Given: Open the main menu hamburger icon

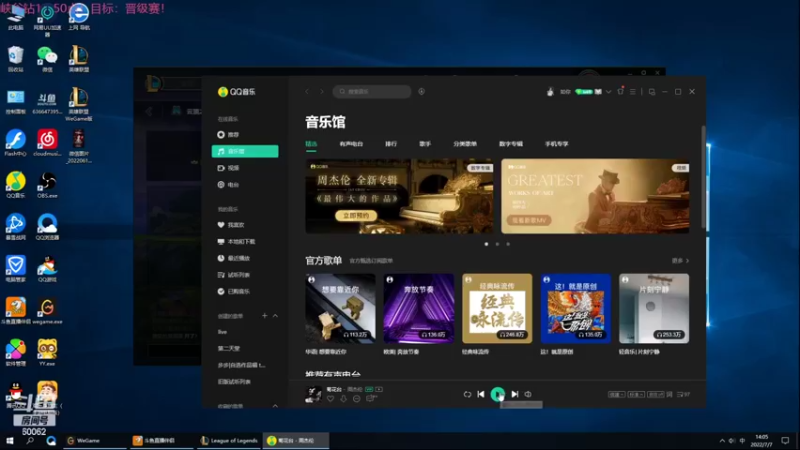Looking at the screenshot, I should pyautogui.click(x=633, y=92).
